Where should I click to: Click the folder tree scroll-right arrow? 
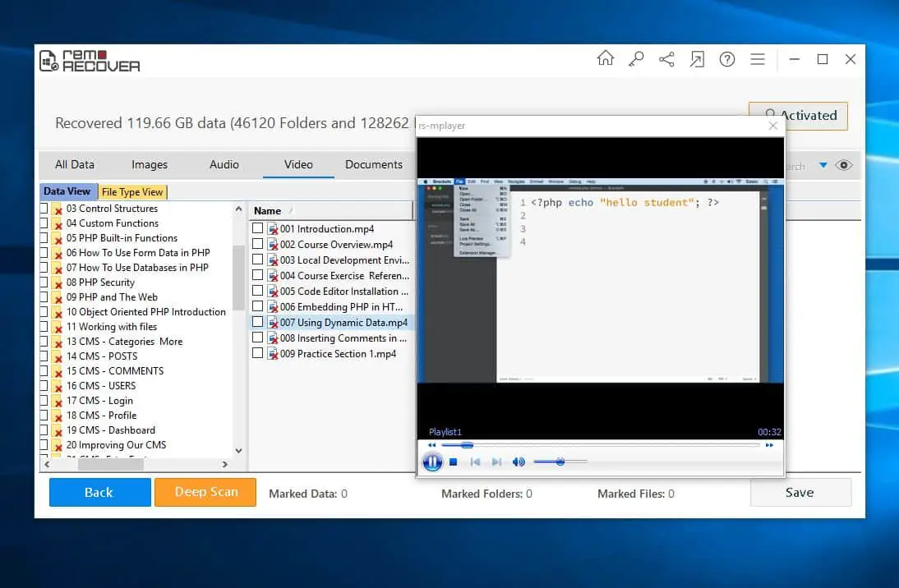[x=225, y=464]
